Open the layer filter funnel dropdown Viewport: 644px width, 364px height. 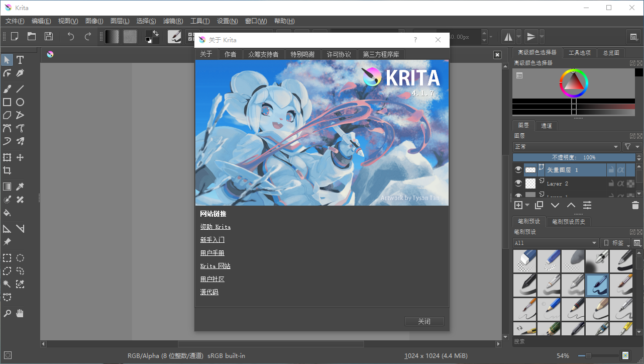click(x=632, y=147)
